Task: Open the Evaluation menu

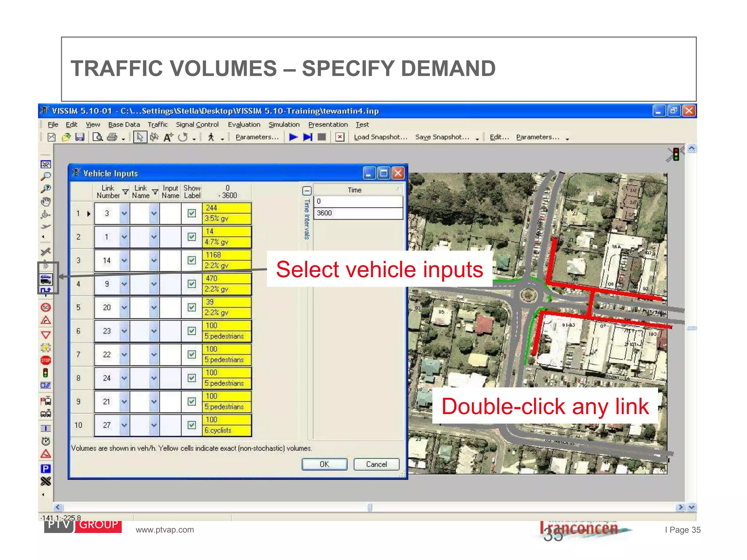Action: coord(244,125)
